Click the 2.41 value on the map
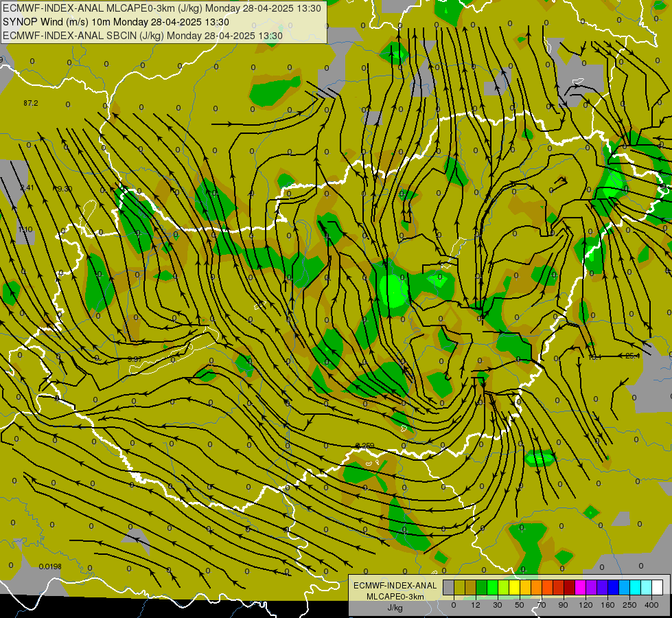672x618 pixels. pyautogui.click(x=27, y=187)
